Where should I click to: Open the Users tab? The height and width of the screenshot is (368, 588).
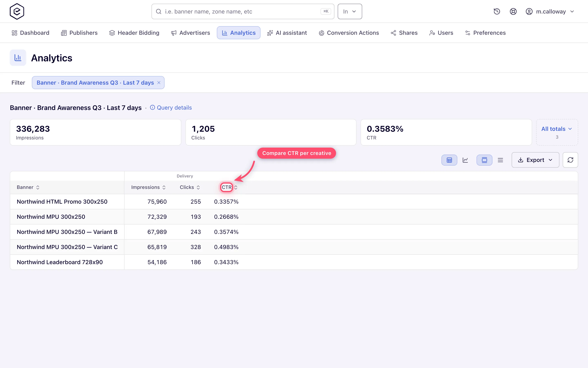pyautogui.click(x=441, y=33)
